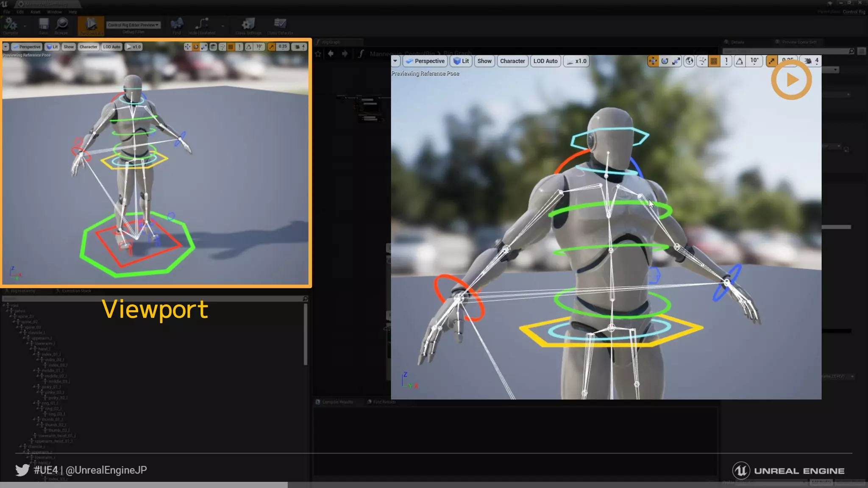Open 10° rotation snap value in small viewport

259,47
